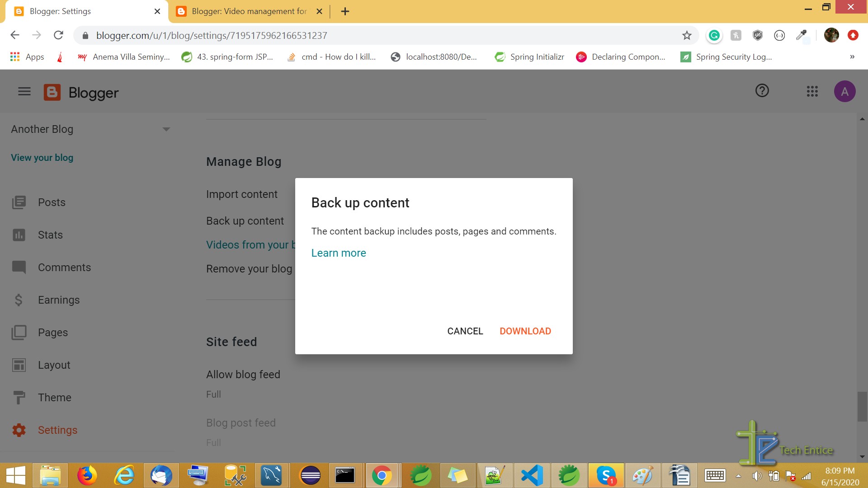
Task: Select Earnings in sidebar
Action: 58,299
